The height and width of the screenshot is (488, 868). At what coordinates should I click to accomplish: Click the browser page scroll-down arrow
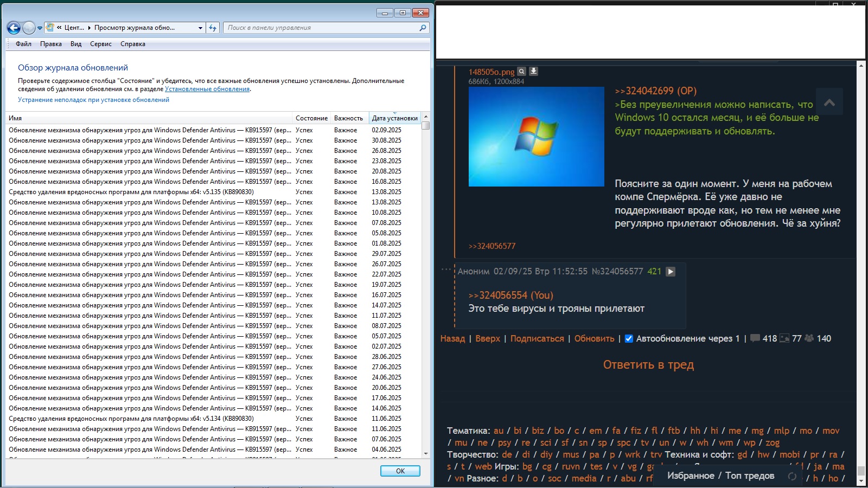point(861,480)
